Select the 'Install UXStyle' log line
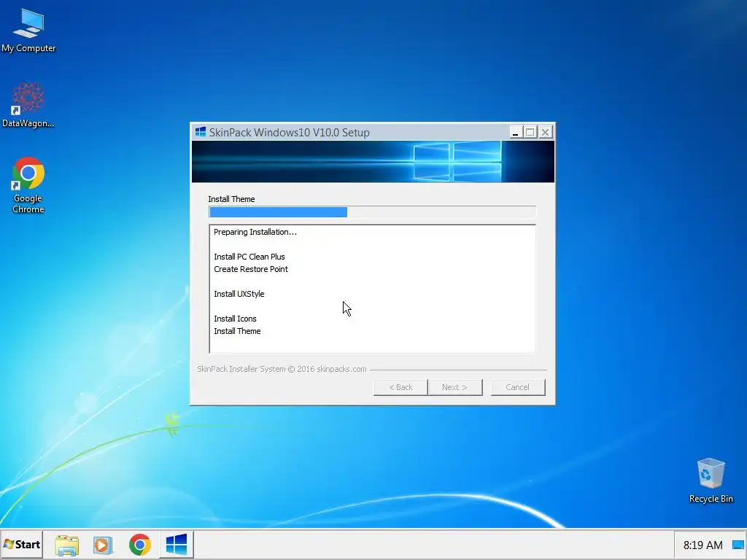 point(239,294)
